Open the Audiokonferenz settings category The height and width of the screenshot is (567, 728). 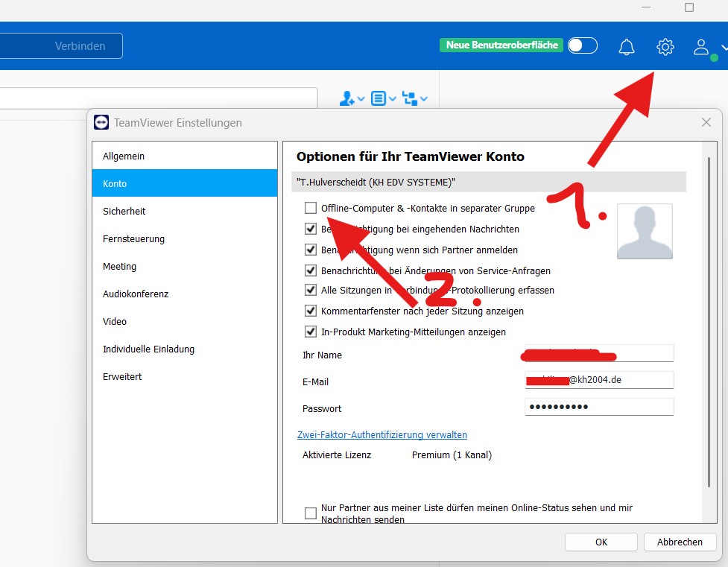coord(185,294)
